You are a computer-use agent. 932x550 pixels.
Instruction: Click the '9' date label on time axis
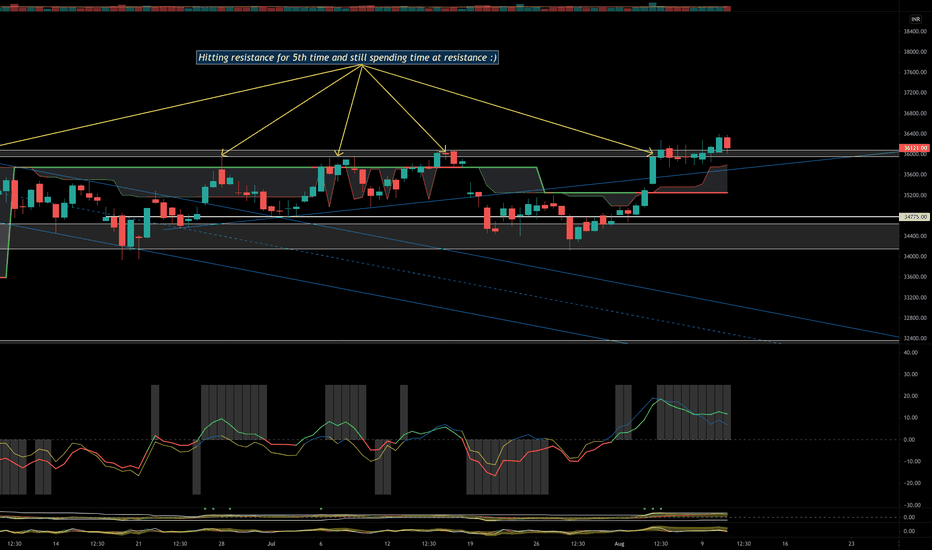click(x=702, y=543)
